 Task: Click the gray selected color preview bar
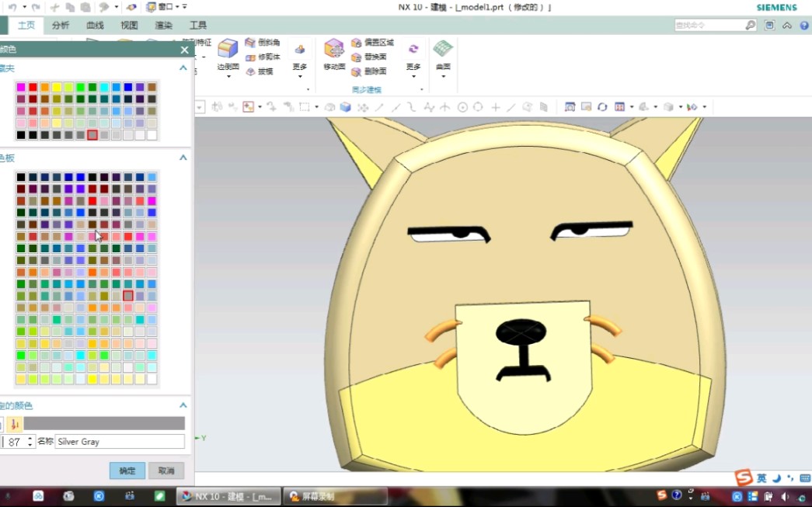point(104,424)
